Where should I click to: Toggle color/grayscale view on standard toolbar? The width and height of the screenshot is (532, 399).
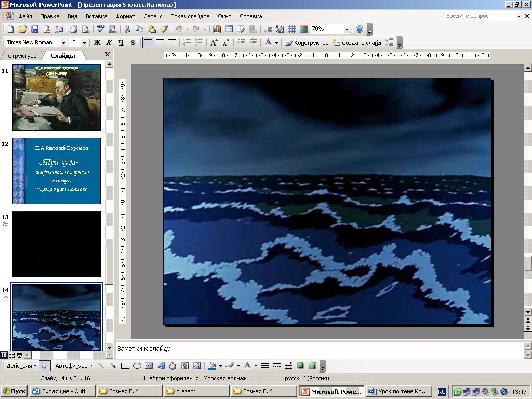pyautogui.click(x=303, y=29)
